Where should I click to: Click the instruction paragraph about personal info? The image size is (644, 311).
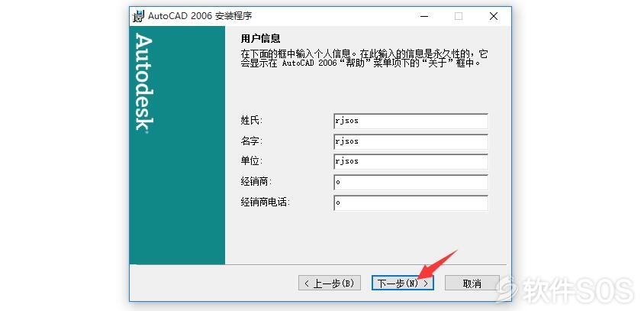coord(364,59)
